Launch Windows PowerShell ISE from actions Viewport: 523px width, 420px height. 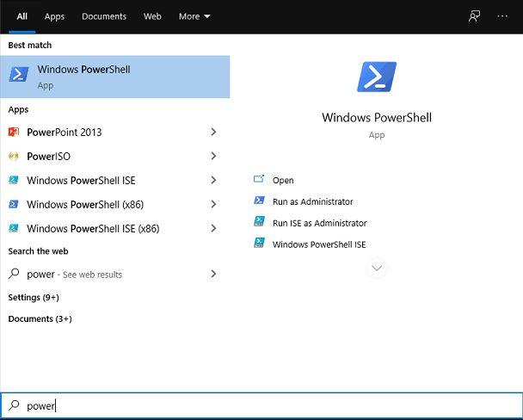pos(319,244)
